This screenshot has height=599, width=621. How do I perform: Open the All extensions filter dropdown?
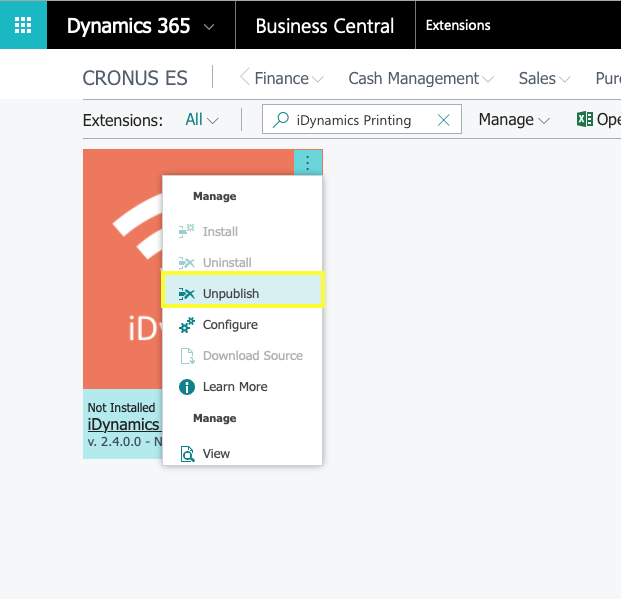click(x=202, y=119)
